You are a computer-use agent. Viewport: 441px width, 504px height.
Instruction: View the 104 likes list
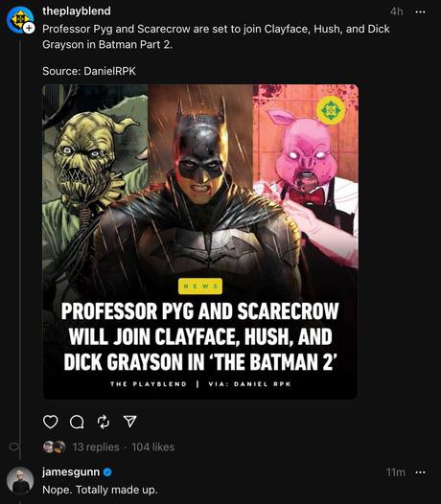(153, 447)
